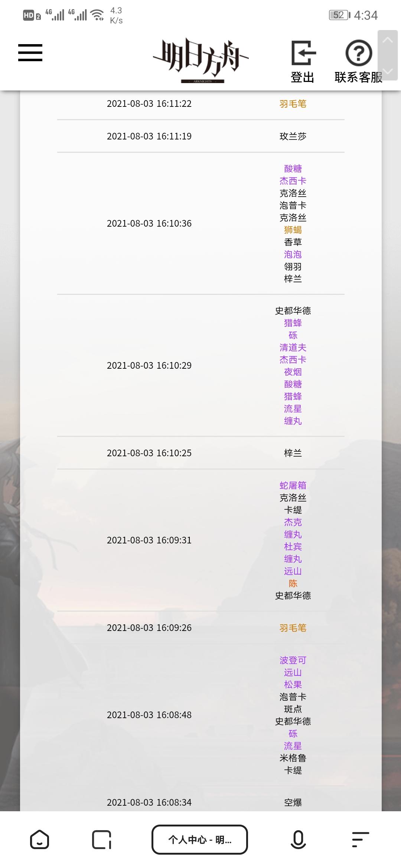Image resolution: width=401 pixels, height=868 pixels.
Task: Tap the scroll-up arrow at top right
Action: pos(388,40)
